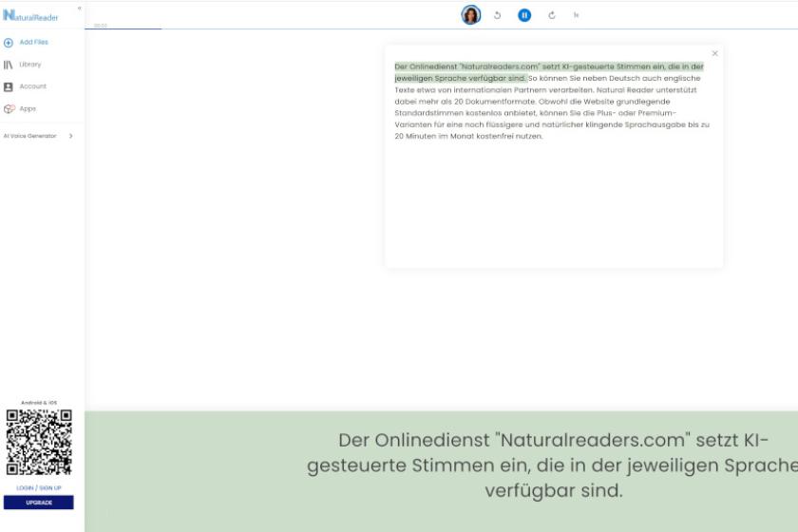Click the UPGRADE button
The height and width of the screenshot is (532, 798).
tap(39, 503)
